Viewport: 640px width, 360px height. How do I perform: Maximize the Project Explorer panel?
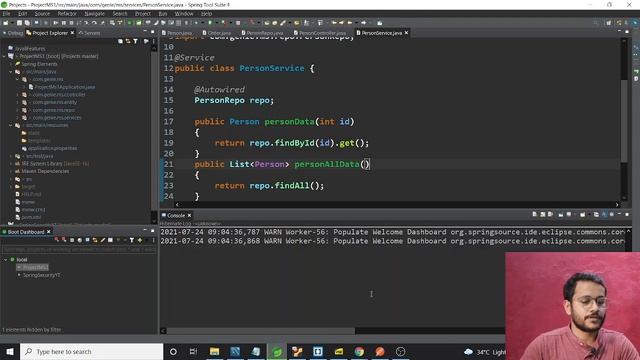click(x=153, y=32)
